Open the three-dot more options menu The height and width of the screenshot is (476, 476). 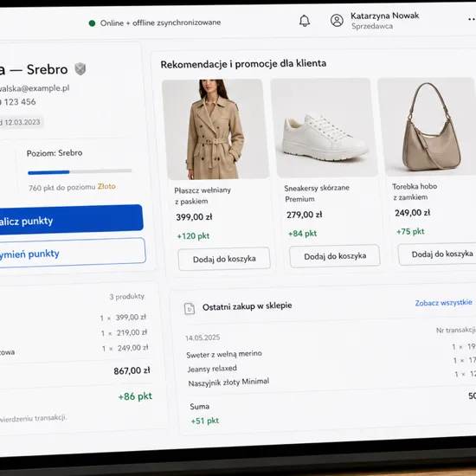(472, 19)
